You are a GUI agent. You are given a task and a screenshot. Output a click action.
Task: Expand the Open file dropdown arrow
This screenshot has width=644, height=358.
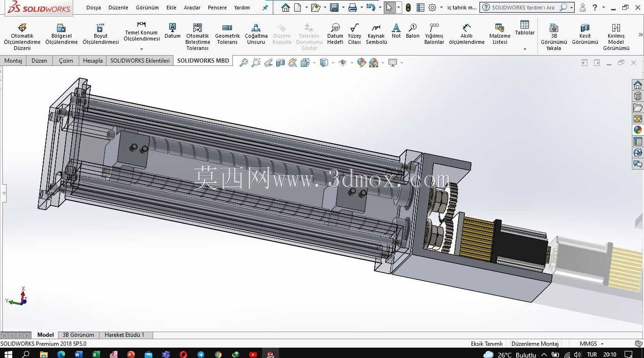[x=325, y=8]
